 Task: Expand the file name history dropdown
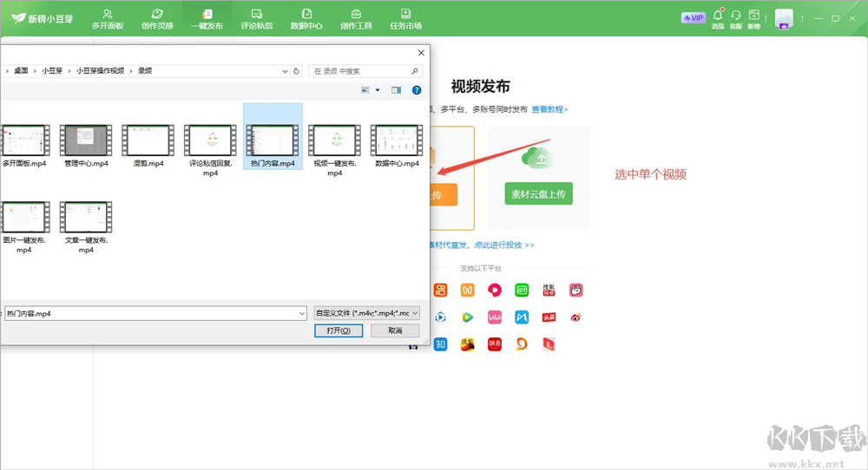301,313
